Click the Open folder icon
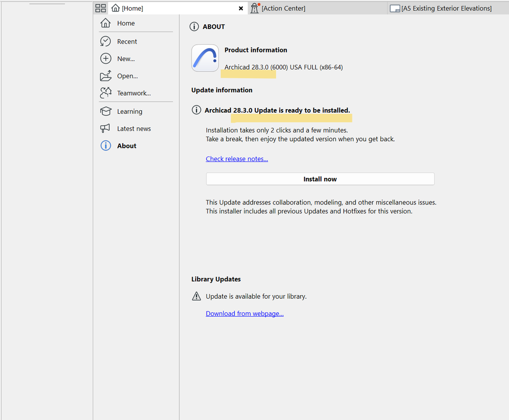The width and height of the screenshot is (509, 420). (x=105, y=75)
